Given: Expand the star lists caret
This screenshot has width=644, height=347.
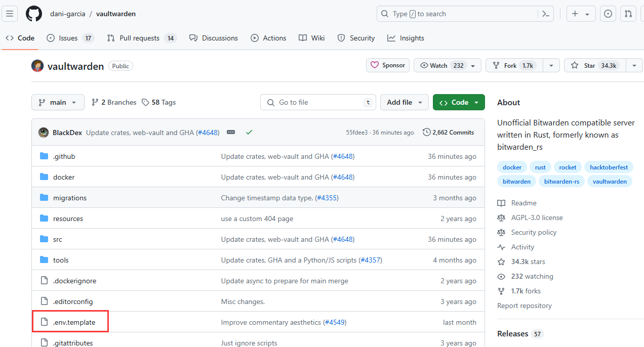Looking at the screenshot, I should pos(634,65).
